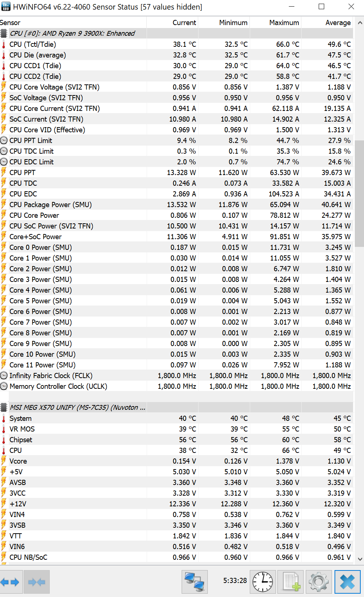
Task: Click thermometer icon of CPU (Tctl/Tdie)
Action: pyautogui.click(x=4, y=44)
